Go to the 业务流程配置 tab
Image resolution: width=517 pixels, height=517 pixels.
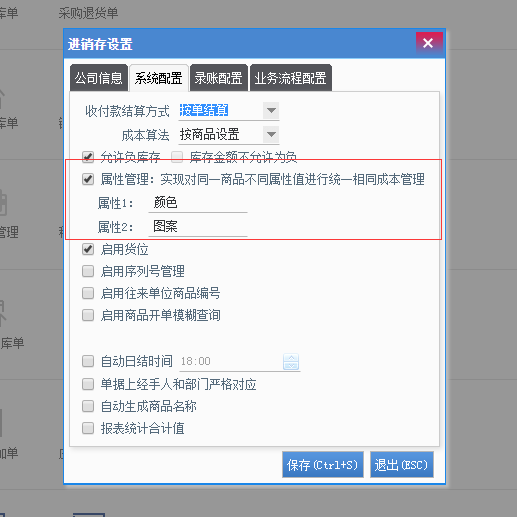291,78
